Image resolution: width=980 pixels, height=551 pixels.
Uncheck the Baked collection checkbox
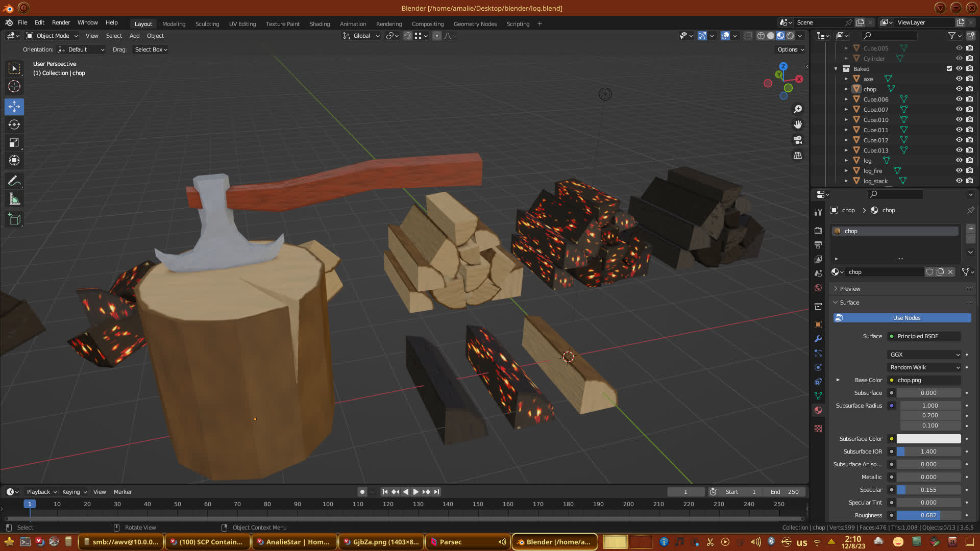click(949, 68)
